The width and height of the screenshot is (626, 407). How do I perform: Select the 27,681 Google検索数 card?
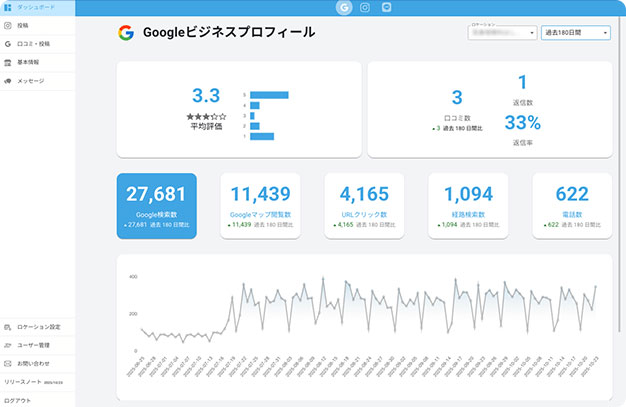(156, 206)
